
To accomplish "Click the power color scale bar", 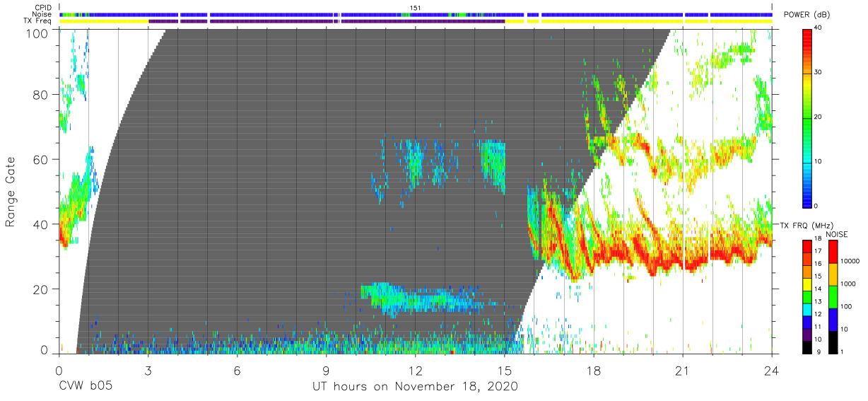I will click(807, 117).
